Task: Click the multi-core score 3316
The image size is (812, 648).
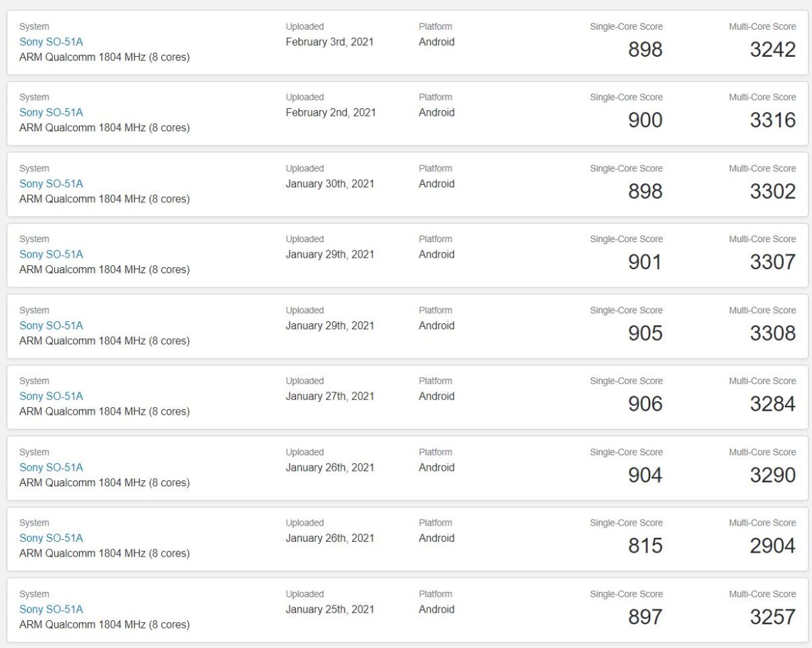Action: pos(773,120)
